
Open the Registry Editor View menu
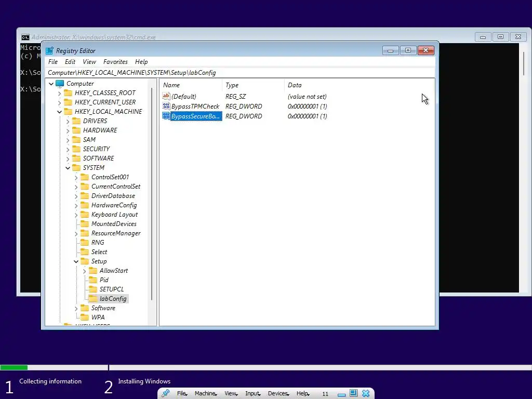point(89,62)
